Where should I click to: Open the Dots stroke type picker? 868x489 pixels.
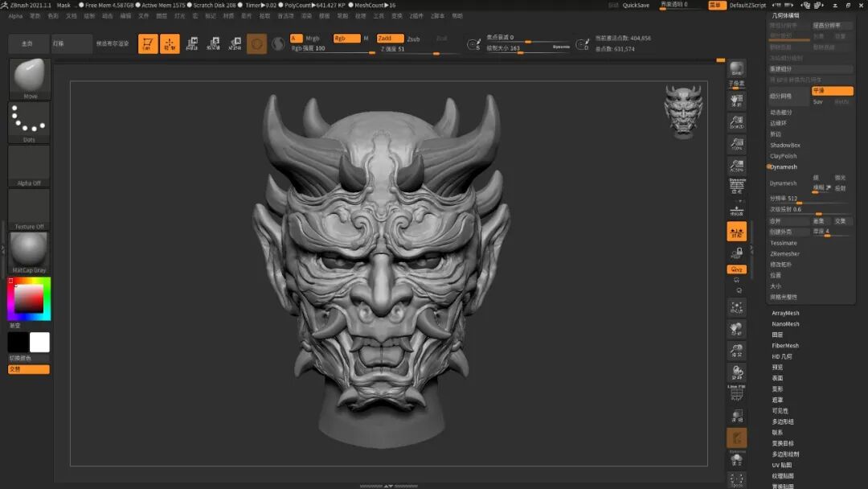pyautogui.click(x=29, y=122)
